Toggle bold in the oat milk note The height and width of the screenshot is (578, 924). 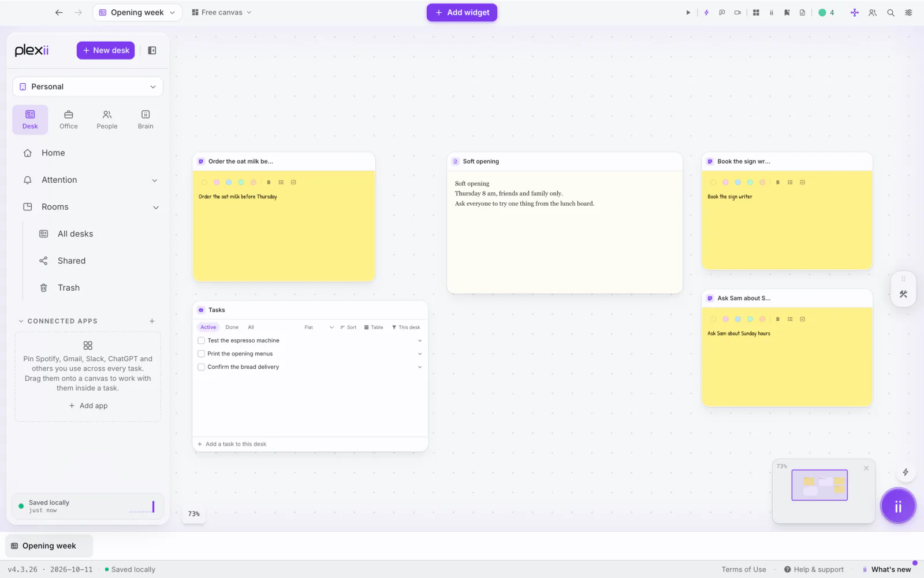click(269, 183)
